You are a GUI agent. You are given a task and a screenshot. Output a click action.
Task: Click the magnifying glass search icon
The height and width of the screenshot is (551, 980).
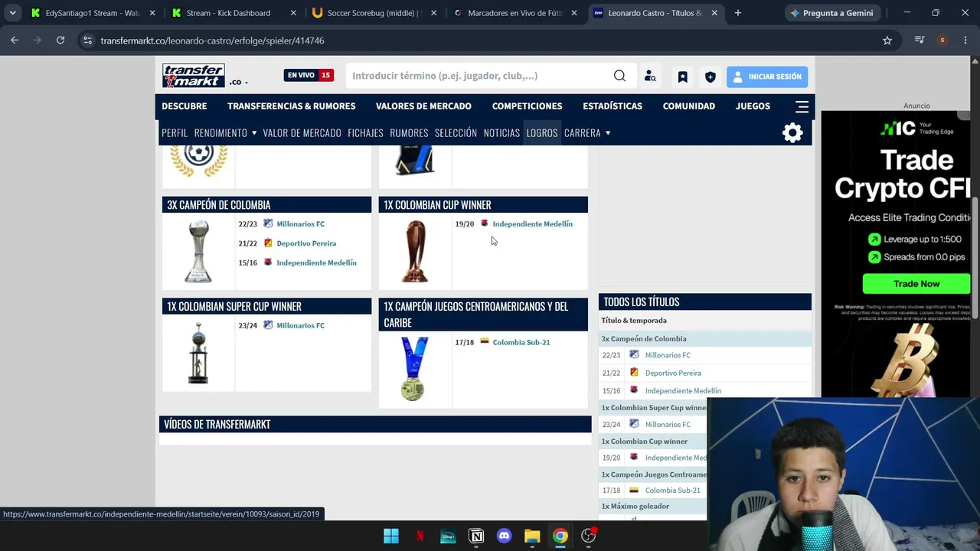[619, 76]
